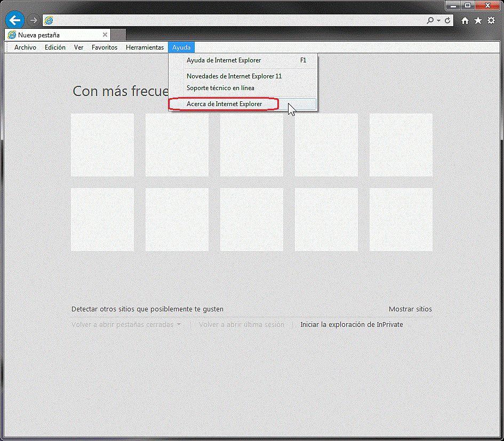Open the Ver menu
Screen dimensions: 504x441
78,47
